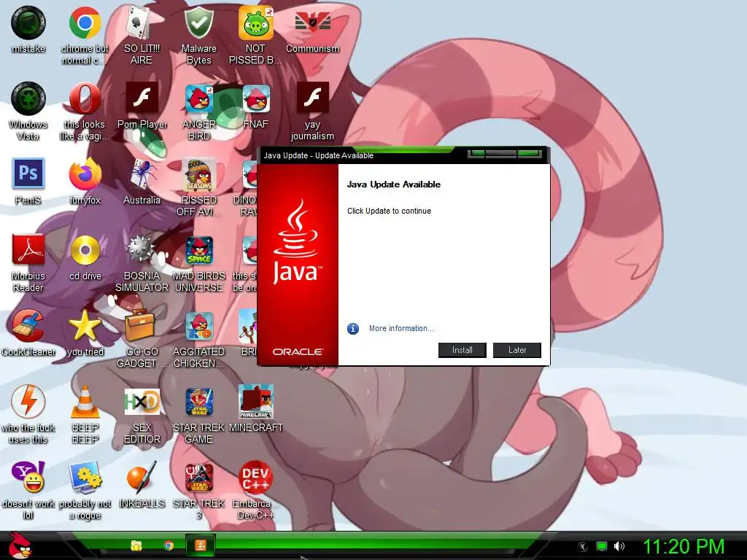Screen dimensions: 747x560
Task: Open the 'STAR TREK GAME' icon
Action: (198, 402)
